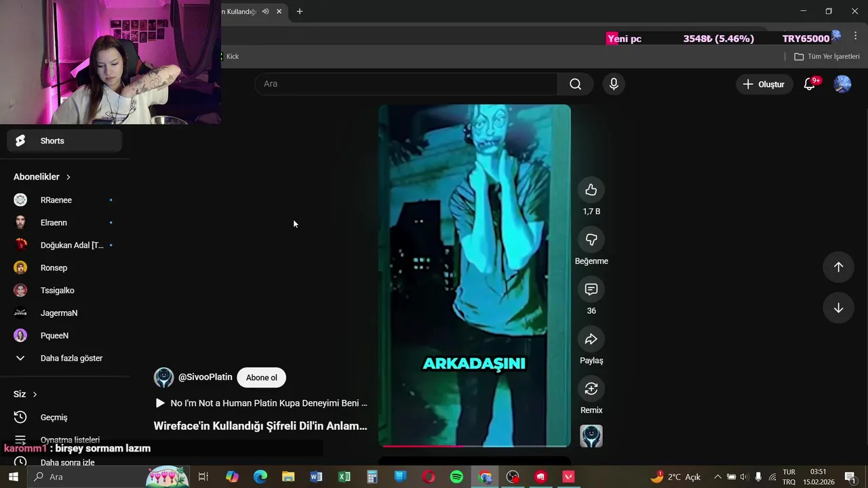Screen dimensions: 868x488
Task: Launch Copilot from taskbar
Action: click(232, 476)
